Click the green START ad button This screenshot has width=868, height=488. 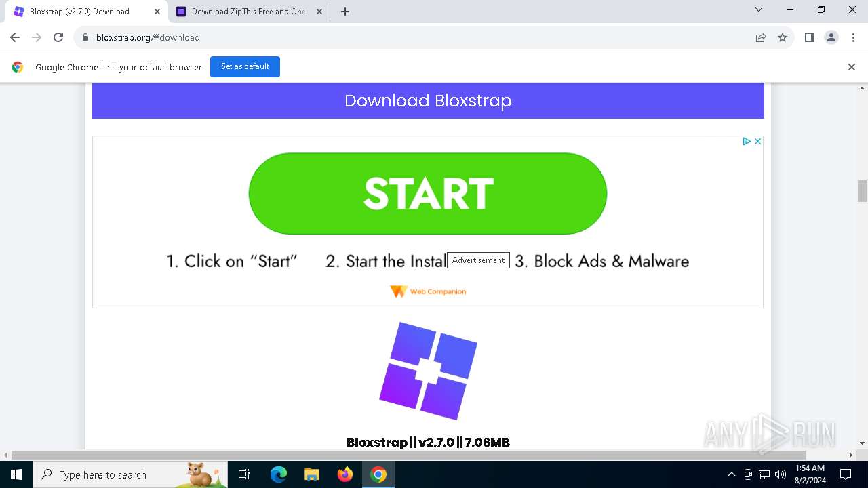[428, 194]
